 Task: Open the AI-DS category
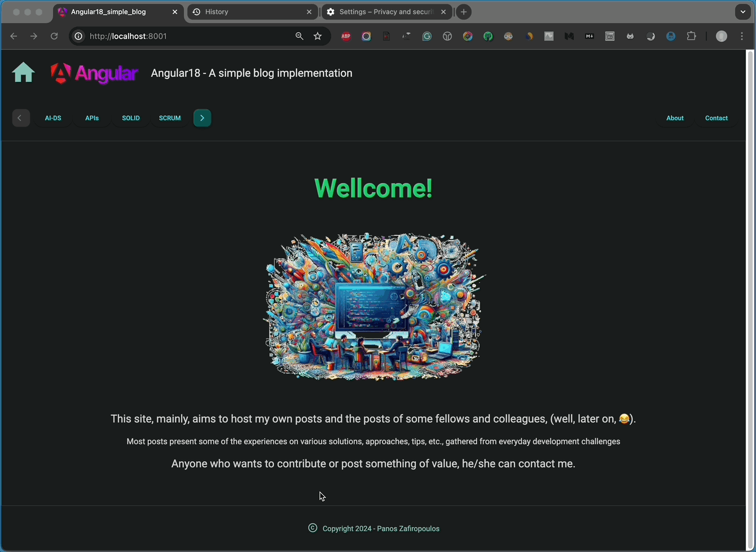tap(53, 118)
